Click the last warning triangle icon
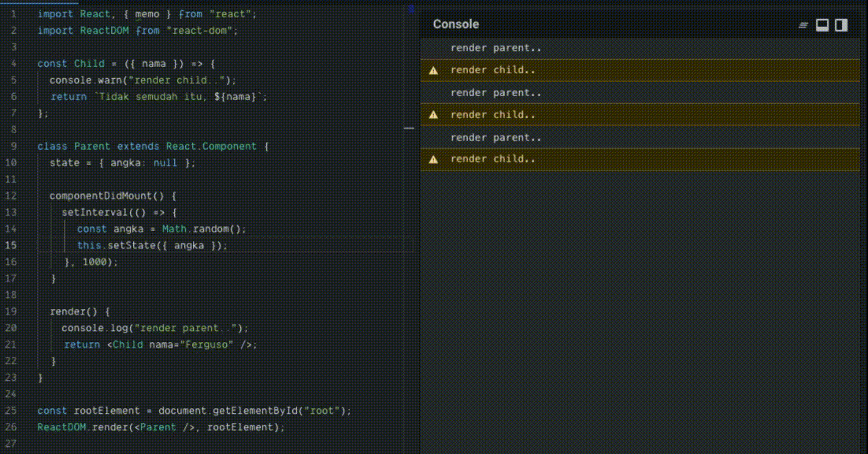868x454 pixels. (x=433, y=159)
